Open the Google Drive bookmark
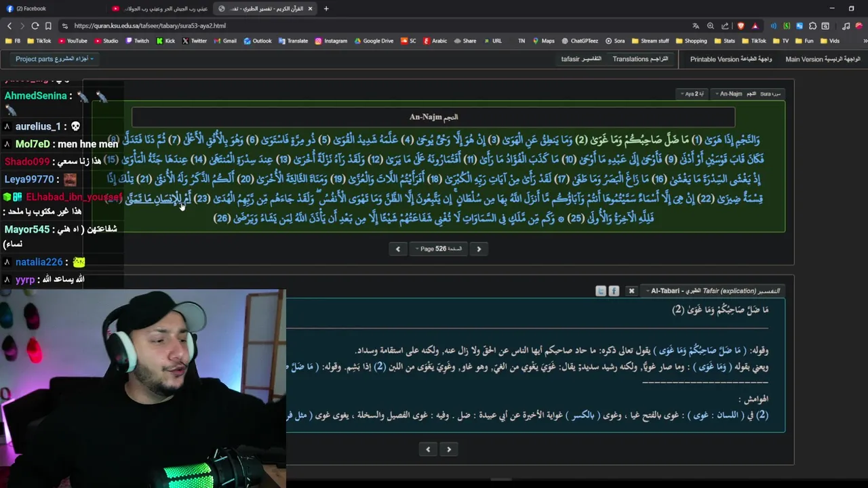Viewport: 868px width, 488px height. [x=374, y=41]
